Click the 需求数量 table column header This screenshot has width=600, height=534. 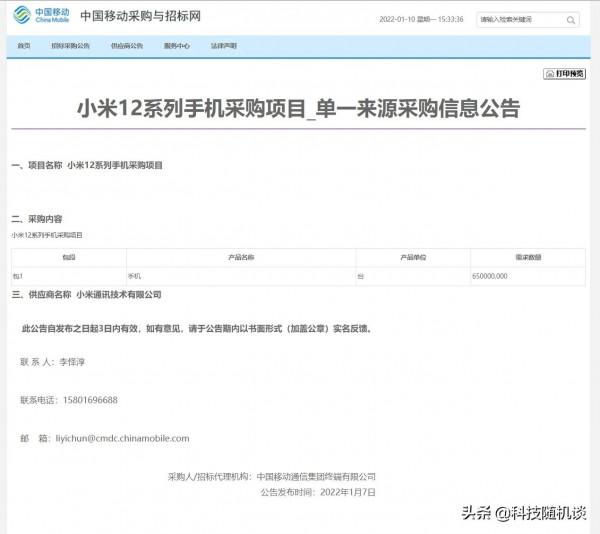pyautogui.click(x=528, y=257)
